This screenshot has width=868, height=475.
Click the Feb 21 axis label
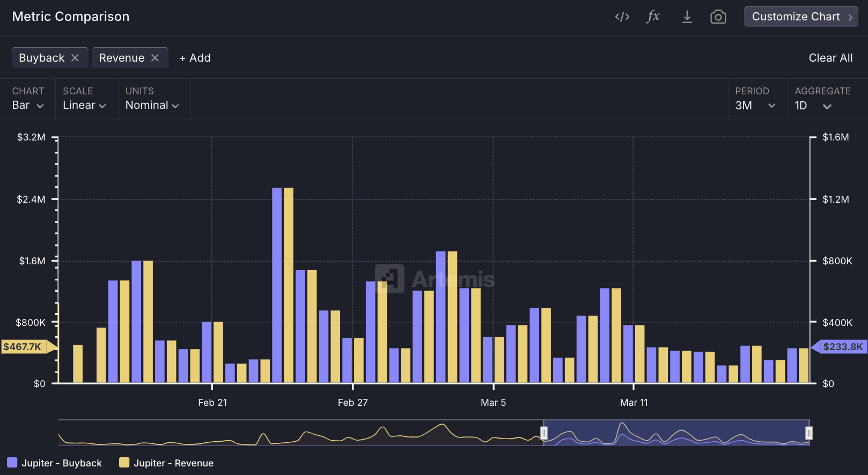point(212,403)
